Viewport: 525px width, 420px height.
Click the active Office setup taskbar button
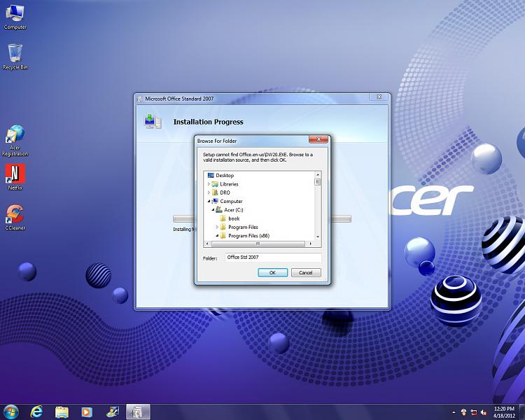point(138,412)
